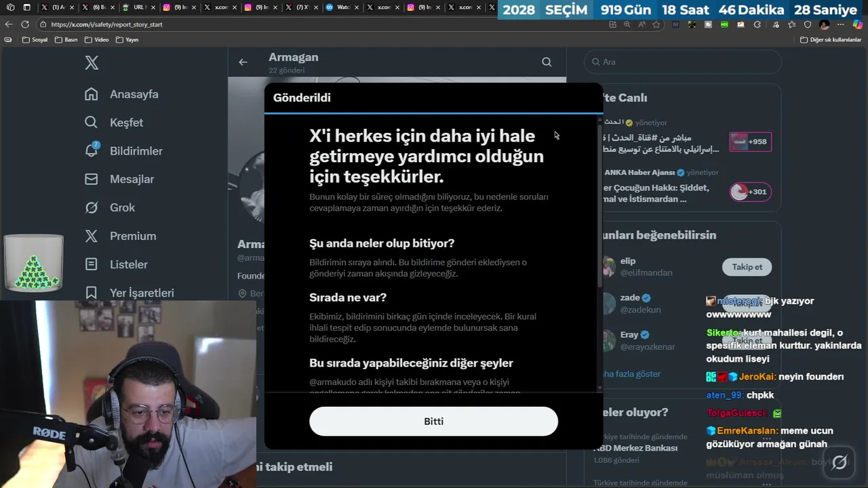Open the Video bookmarks folder

[x=97, y=40]
